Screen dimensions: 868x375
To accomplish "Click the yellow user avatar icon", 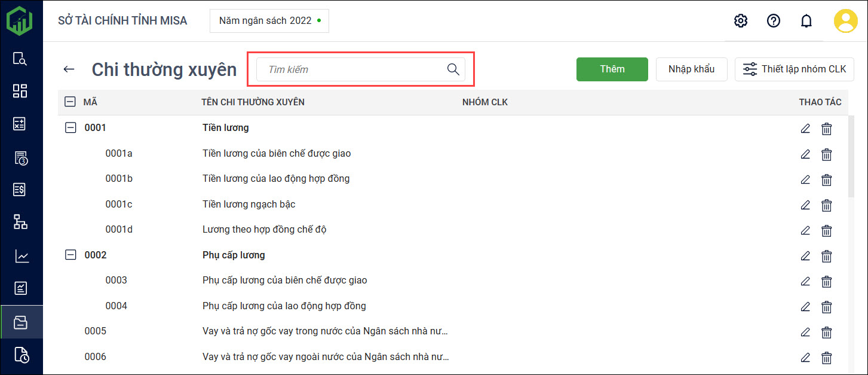I will (x=846, y=21).
